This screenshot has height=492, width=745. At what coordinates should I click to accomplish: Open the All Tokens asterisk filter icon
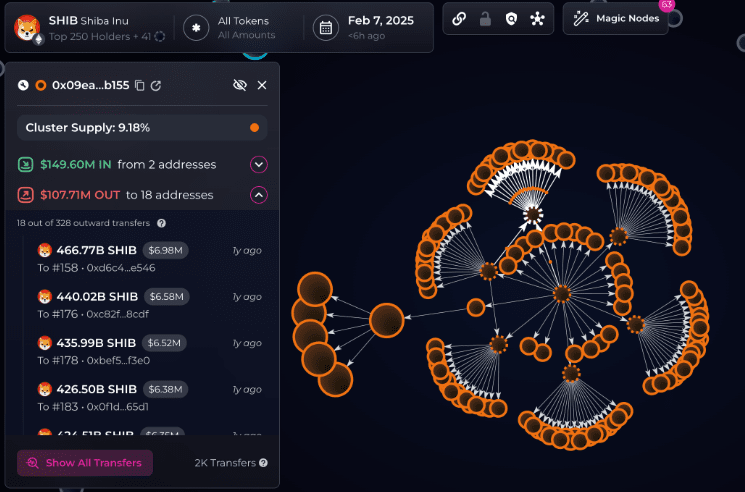(196, 28)
